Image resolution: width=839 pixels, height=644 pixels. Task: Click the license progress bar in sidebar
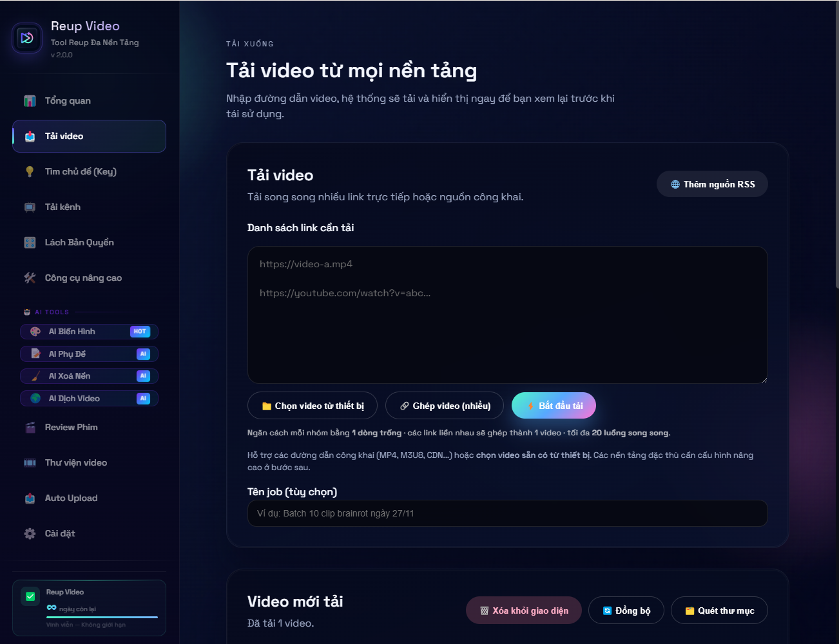(102, 617)
